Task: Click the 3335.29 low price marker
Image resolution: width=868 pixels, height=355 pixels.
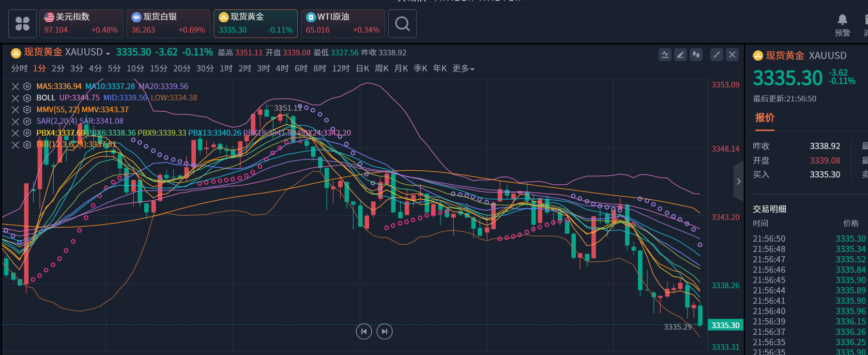Action: (x=678, y=327)
